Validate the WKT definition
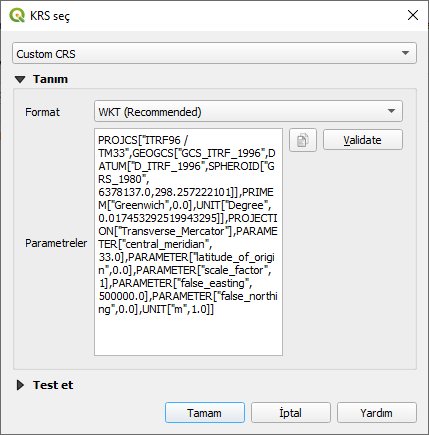Image resolution: width=429 pixels, height=435 pixels. point(363,140)
